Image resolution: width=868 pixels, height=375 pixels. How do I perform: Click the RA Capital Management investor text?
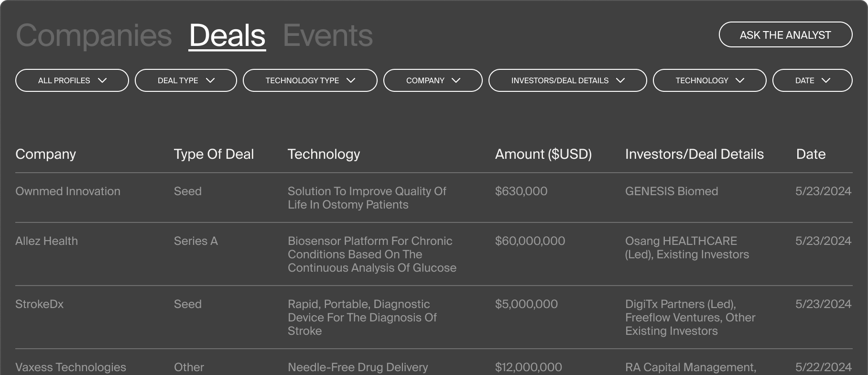pyautogui.click(x=691, y=367)
